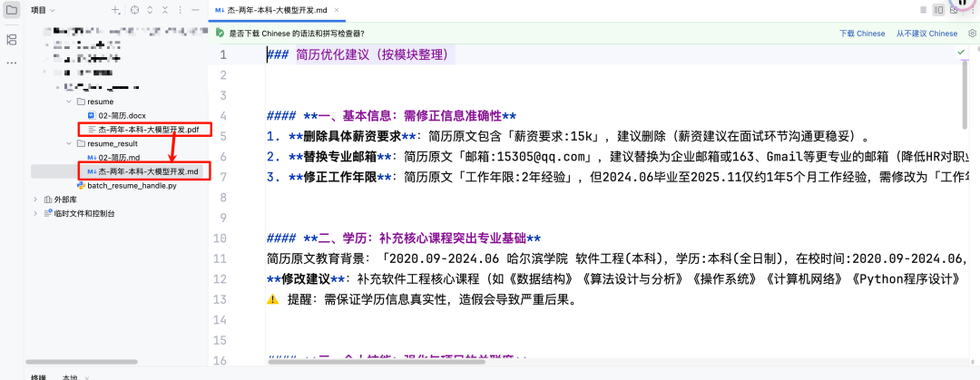Click the grammar banner message 是否下载 Chinese

click(297, 34)
